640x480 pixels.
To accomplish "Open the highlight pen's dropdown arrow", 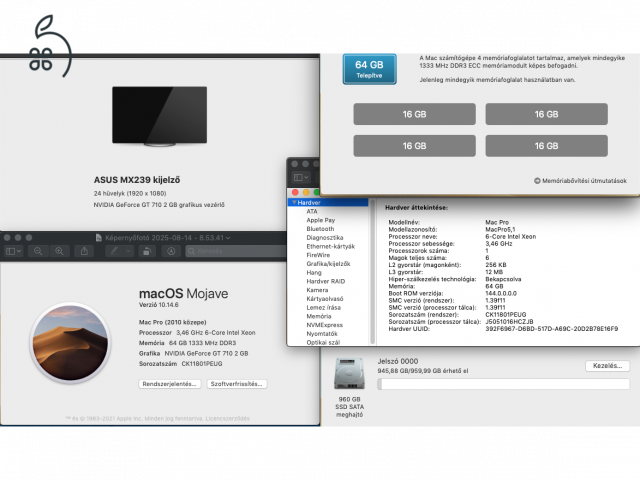I will (x=128, y=251).
